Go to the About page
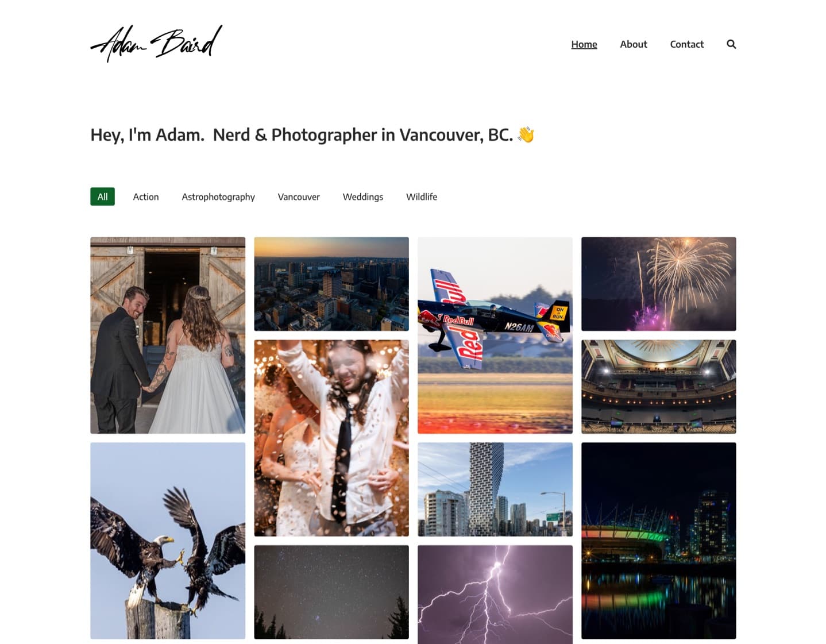The image size is (826, 644). [x=633, y=44]
